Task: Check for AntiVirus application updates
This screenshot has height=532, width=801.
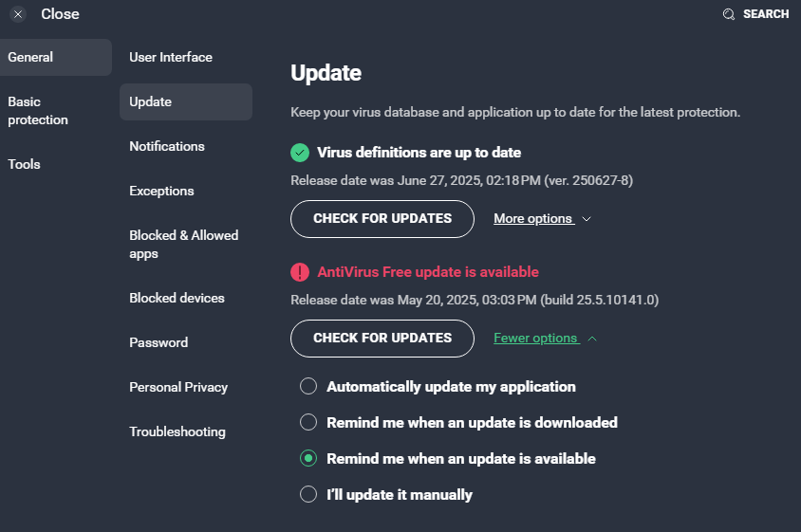Action: coord(382,339)
